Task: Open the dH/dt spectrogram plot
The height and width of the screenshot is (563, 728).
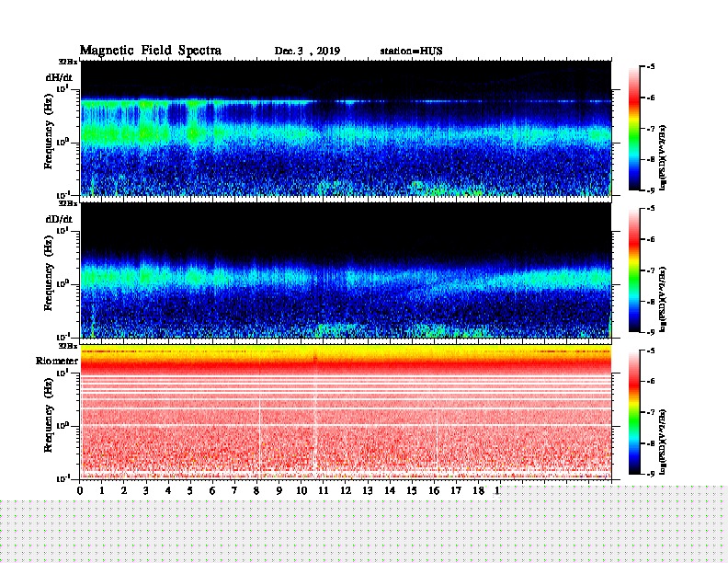Action: point(346,128)
